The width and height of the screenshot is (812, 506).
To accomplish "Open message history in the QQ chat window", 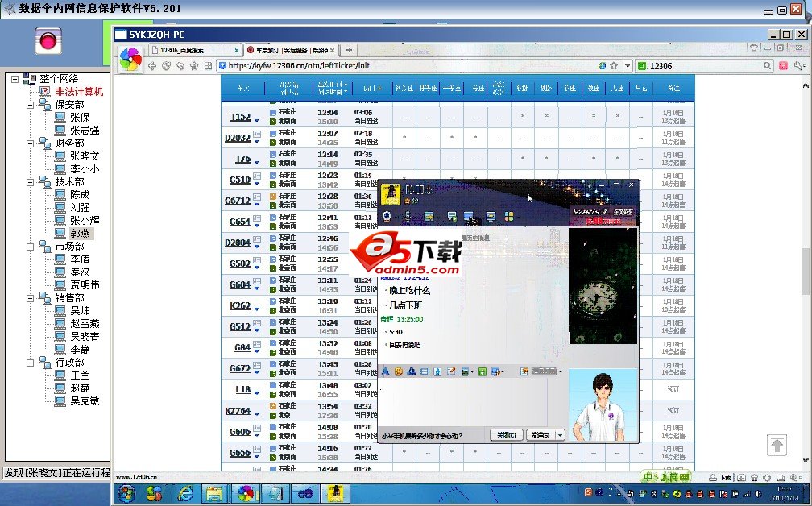I will click(x=523, y=371).
